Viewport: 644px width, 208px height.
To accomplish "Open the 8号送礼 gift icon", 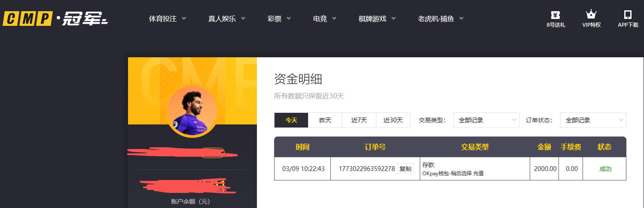I will click(x=555, y=15).
